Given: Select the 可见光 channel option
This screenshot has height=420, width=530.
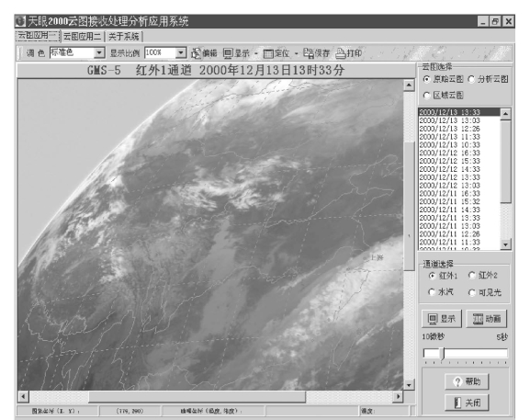Looking at the screenshot, I should pyautogui.click(x=472, y=292).
